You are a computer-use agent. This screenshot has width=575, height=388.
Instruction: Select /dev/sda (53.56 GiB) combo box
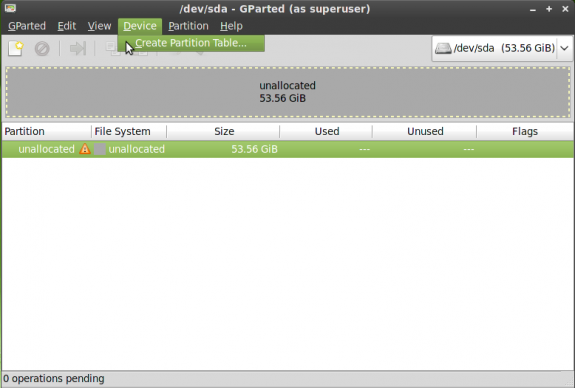[502, 48]
